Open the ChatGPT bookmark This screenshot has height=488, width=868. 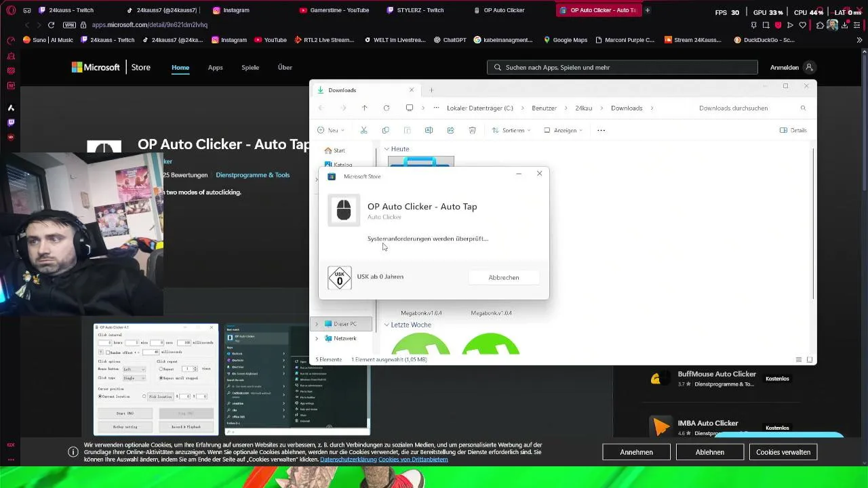[x=450, y=40]
